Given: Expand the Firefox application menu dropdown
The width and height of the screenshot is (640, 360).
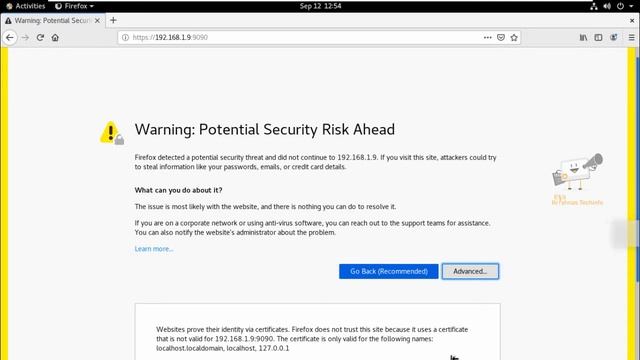Looking at the screenshot, I should [x=74, y=6].
